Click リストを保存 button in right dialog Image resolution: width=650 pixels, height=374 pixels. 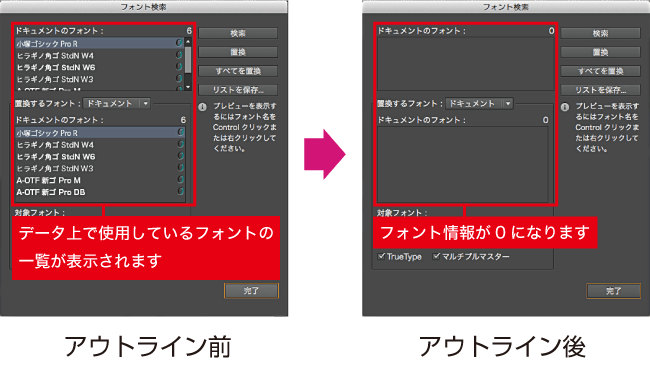click(600, 90)
